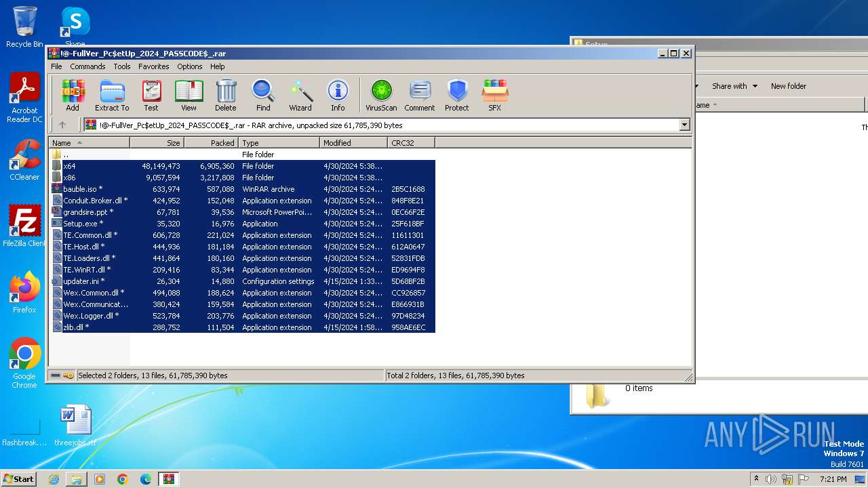Select TE.Common.dll file
The image size is (868, 488).
point(243,235)
